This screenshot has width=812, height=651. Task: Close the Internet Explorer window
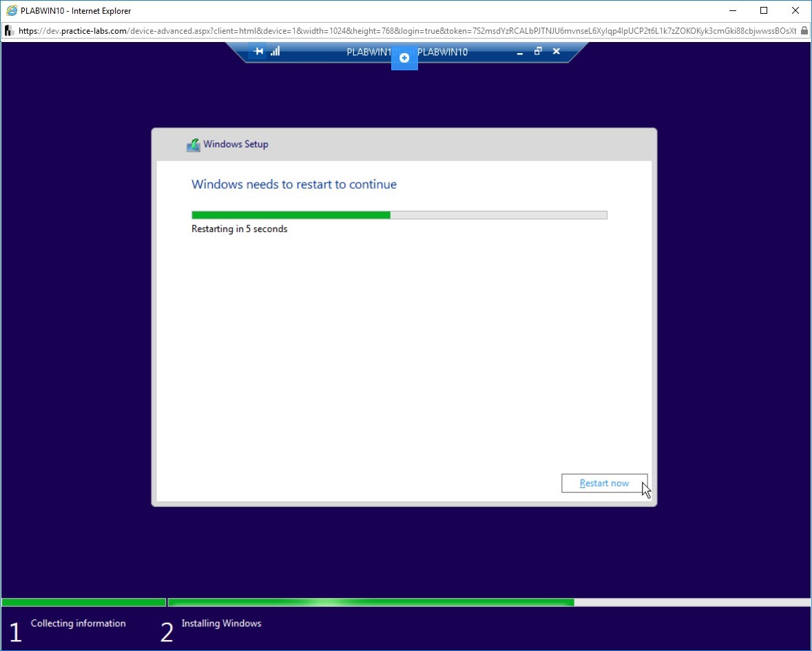tap(795, 10)
